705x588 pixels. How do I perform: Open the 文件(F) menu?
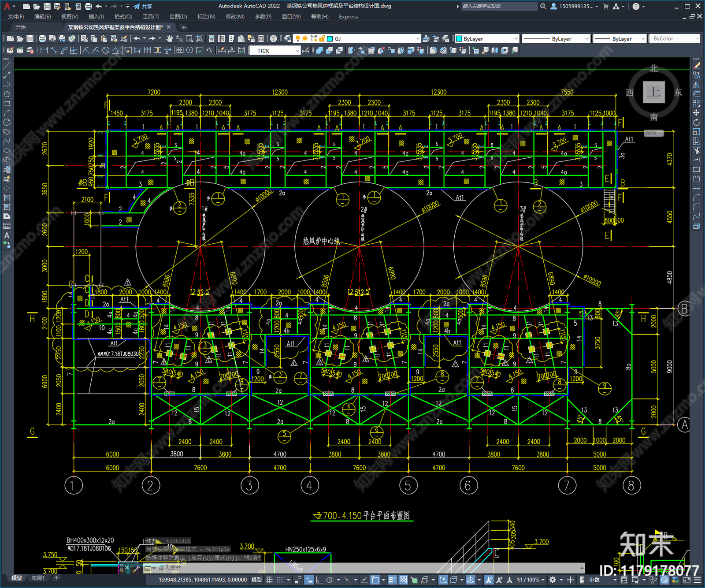pyautogui.click(x=16, y=17)
